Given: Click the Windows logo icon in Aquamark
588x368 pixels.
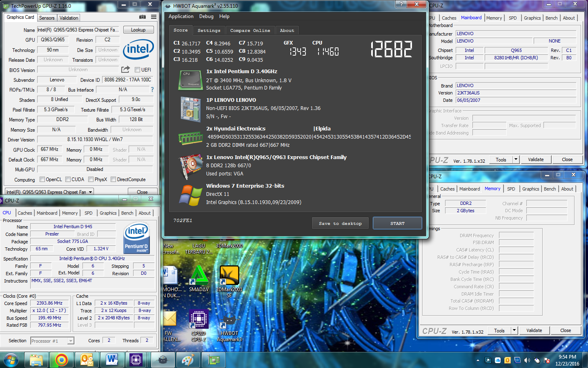Looking at the screenshot, I should [x=190, y=195].
